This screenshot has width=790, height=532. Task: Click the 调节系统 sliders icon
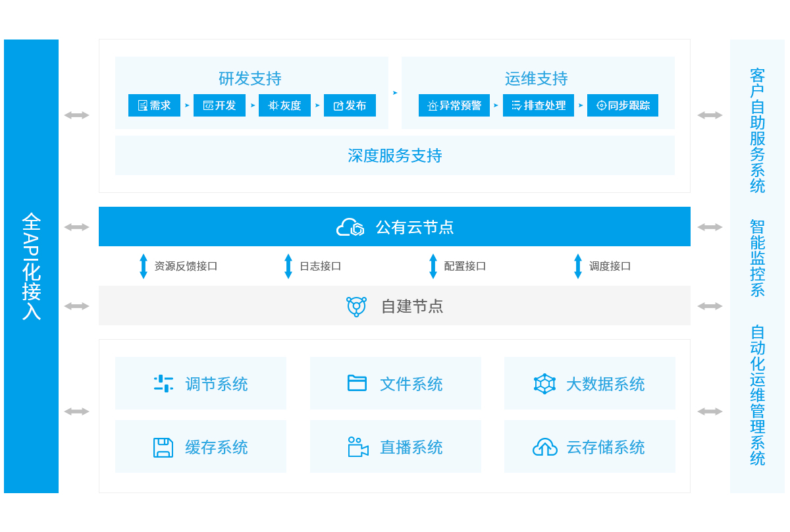tap(163, 384)
